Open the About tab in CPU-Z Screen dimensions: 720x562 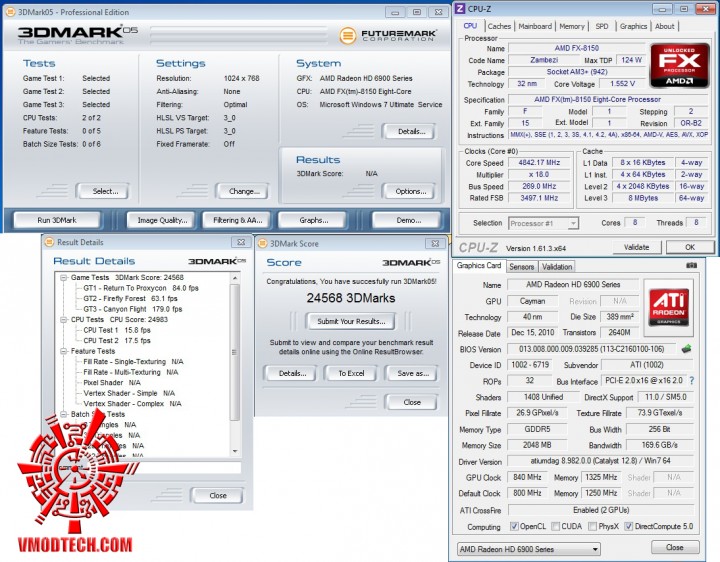click(664, 26)
